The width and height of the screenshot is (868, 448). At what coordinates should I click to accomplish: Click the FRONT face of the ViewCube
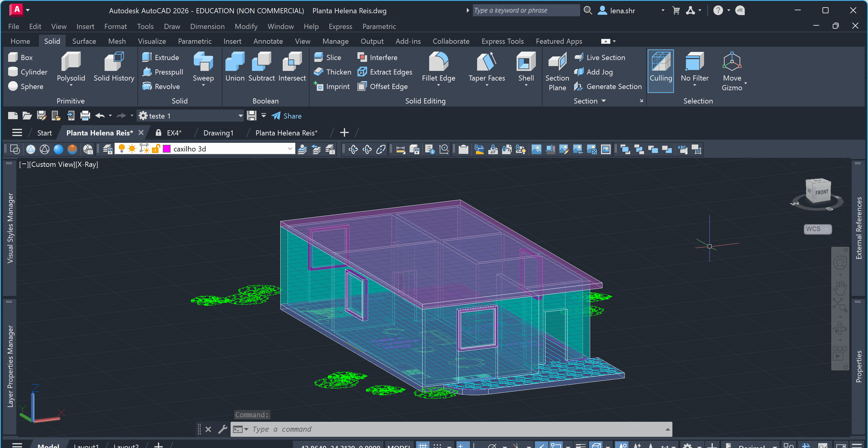click(x=822, y=192)
